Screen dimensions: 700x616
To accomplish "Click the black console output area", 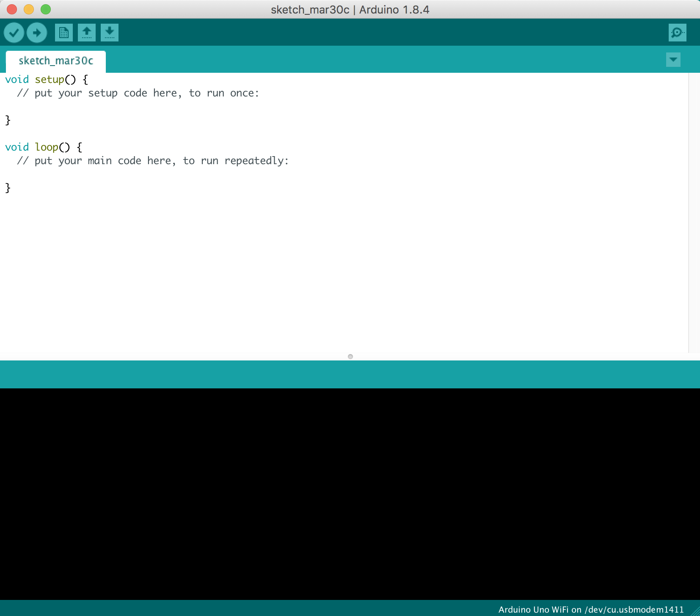I will pos(350,494).
